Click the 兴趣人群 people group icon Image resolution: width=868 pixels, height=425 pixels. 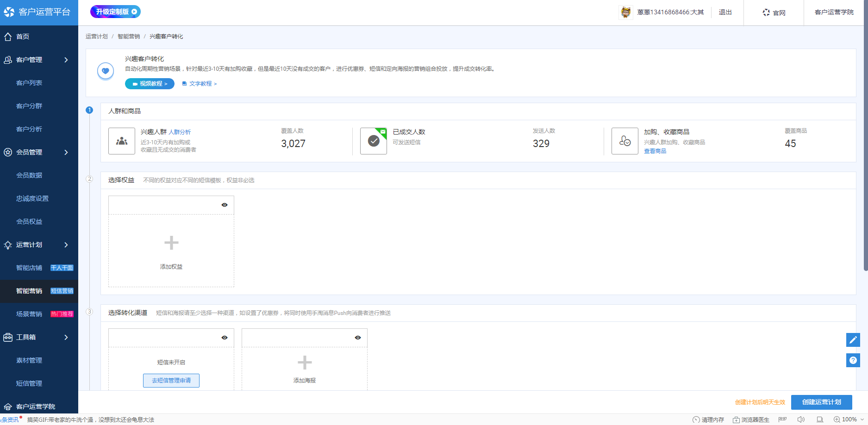click(122, 141)
